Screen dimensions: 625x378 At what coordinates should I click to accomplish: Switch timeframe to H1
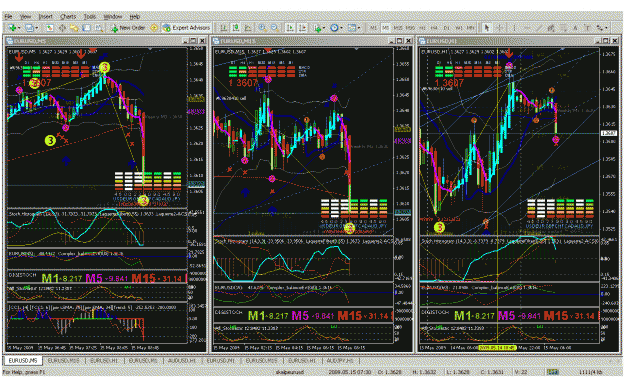[x=422, y=28]
